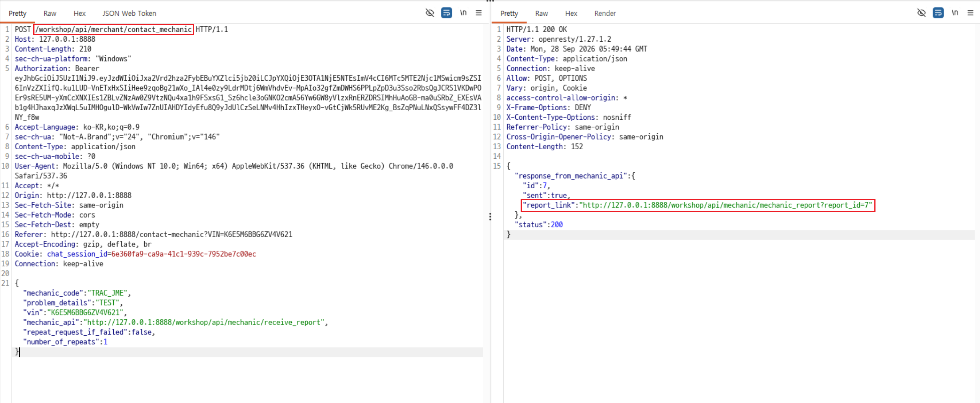Image resolution: width=980 pixels, height=403 pixels.
Task: Click the pane divider three-dot handle
Action: click(490, 217)
